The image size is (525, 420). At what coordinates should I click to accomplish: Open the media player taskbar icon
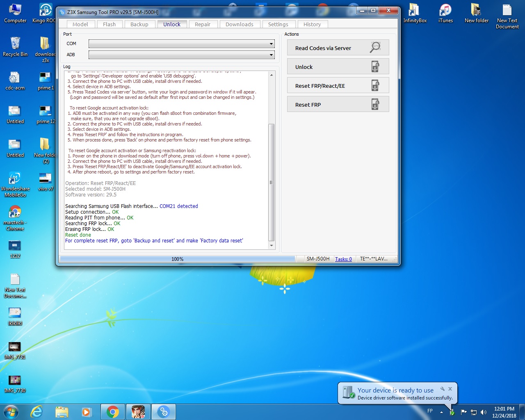tap(87, 412)
